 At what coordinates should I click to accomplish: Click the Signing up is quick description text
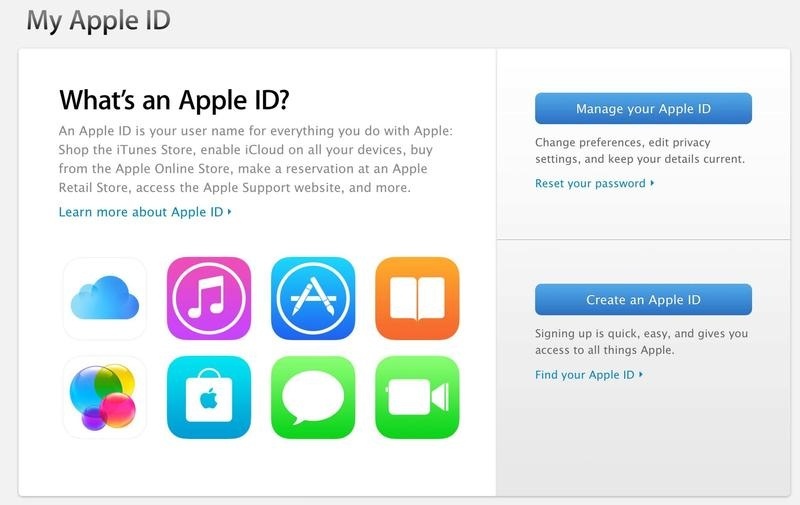pyautogui.click(x=641, y=342)
